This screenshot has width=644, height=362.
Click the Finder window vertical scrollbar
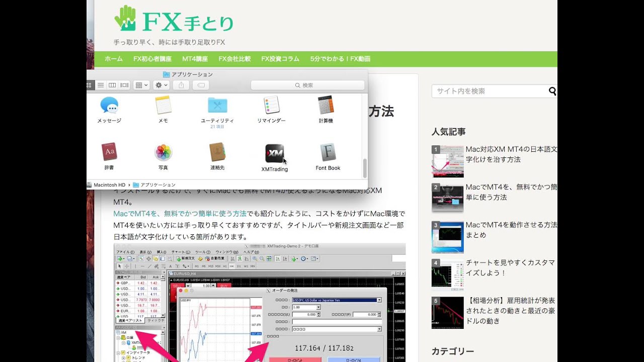(x=365, y=168)
